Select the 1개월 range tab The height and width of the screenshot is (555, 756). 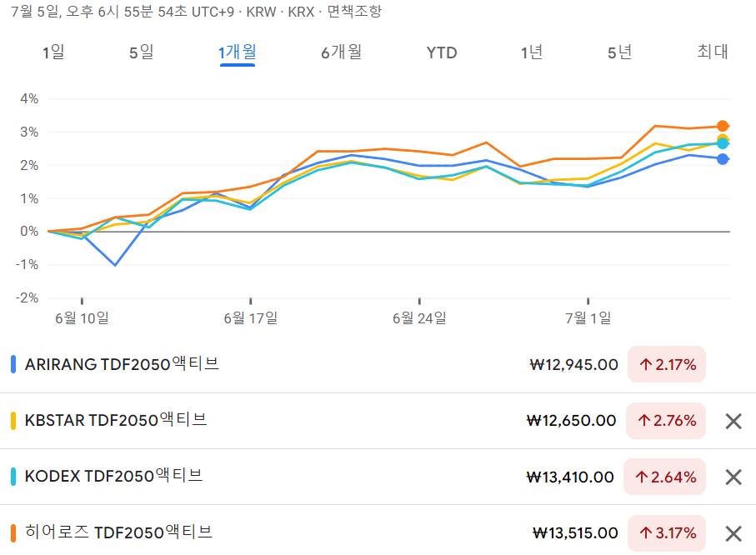point(238,52)
